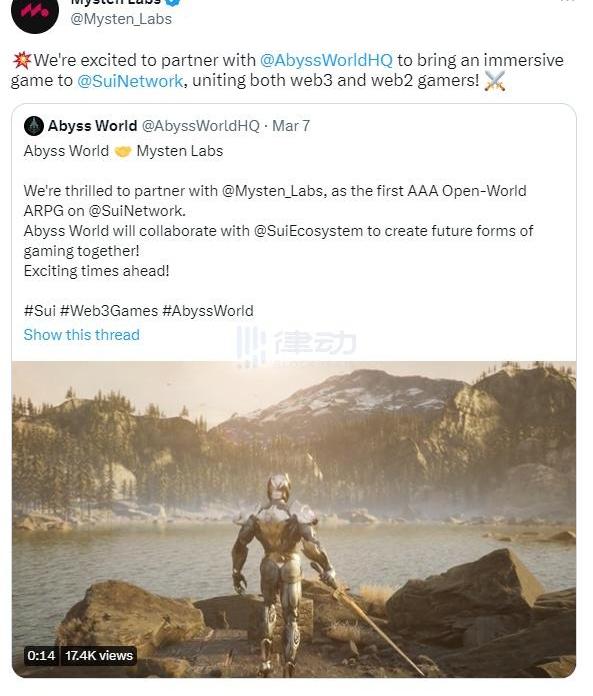
Task: Click the collision emoji starting the tweet
Action: (x=22, y=60)
